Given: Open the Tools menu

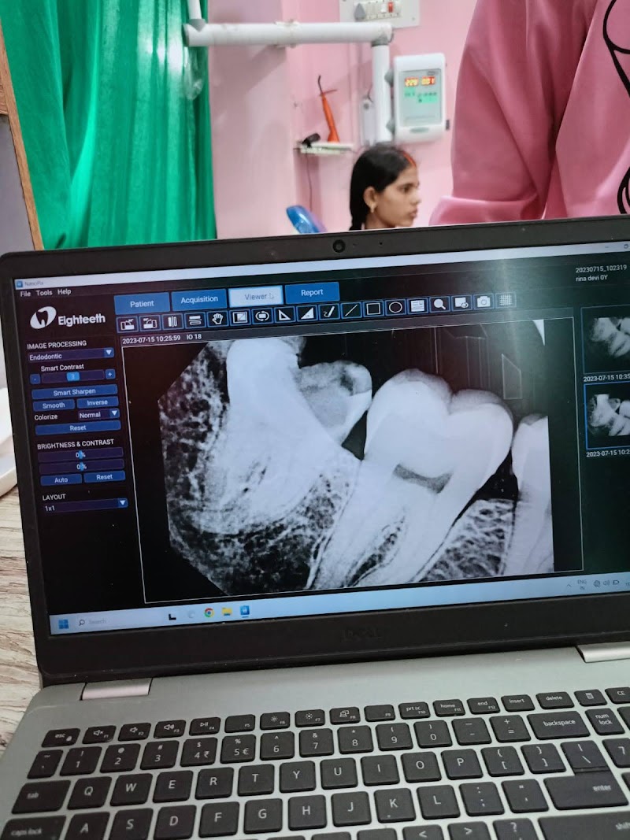Looking at the screenshot, I should (x=44, y=292).
